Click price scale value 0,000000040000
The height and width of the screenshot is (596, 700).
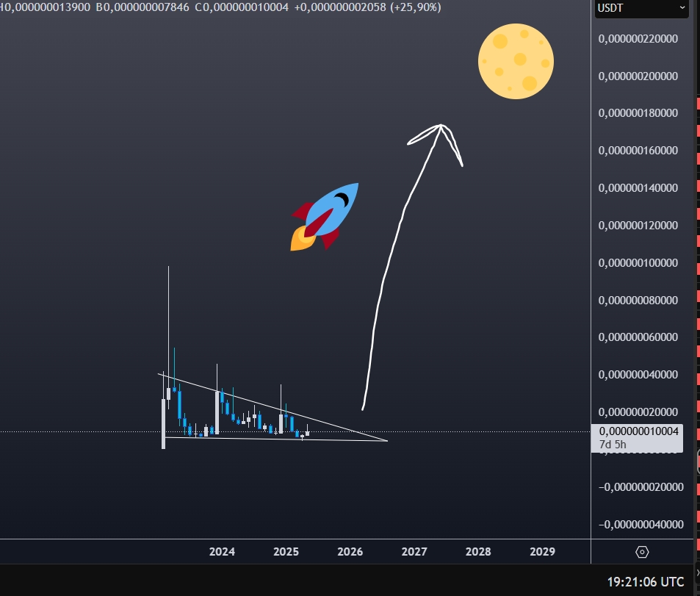638,374
